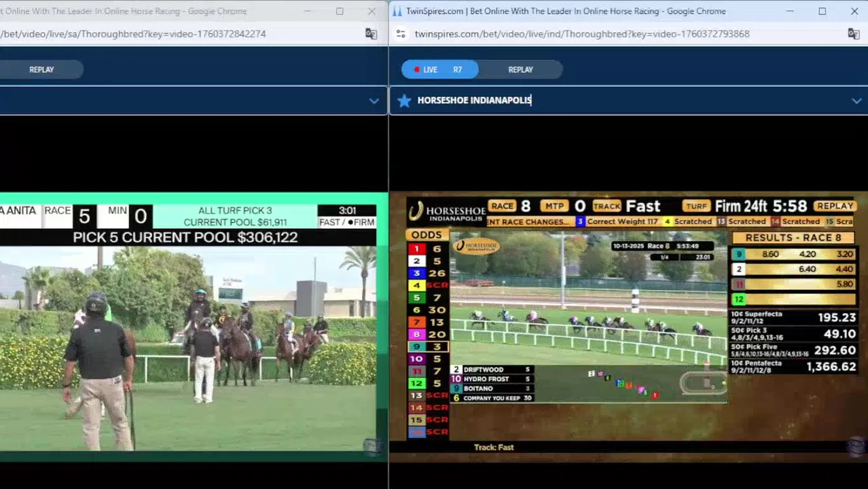Click "Track: Fast" text below the video

(x=494, y=448)
